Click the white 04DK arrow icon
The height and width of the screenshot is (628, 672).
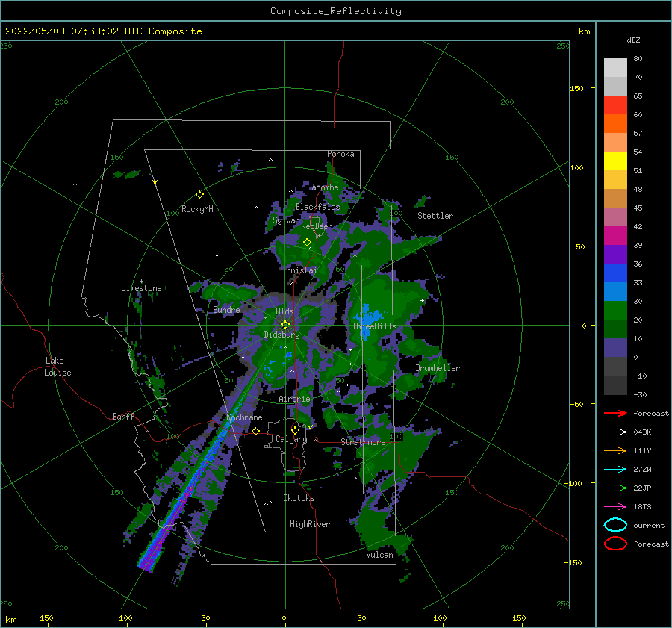point(615,432)
